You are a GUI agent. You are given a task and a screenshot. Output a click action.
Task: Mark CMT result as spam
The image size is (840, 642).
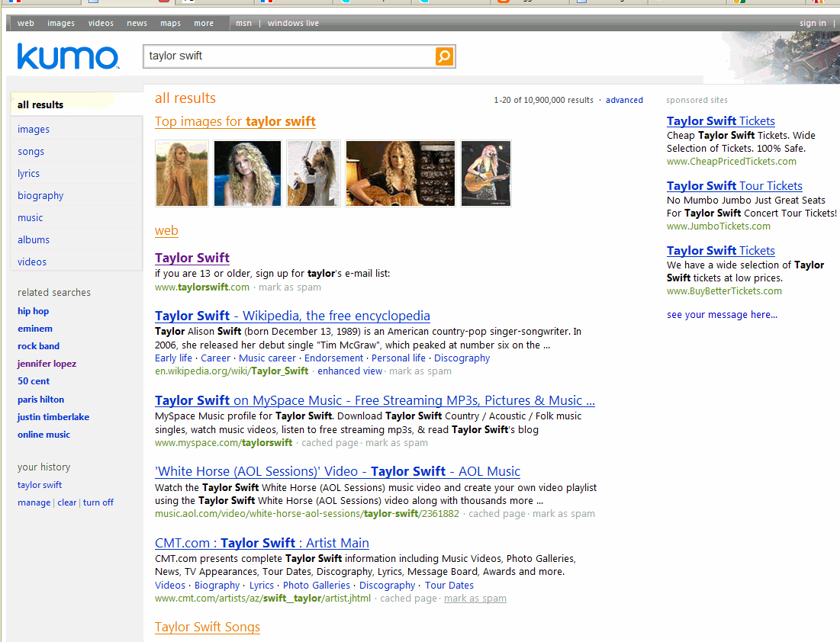point(475,598)
